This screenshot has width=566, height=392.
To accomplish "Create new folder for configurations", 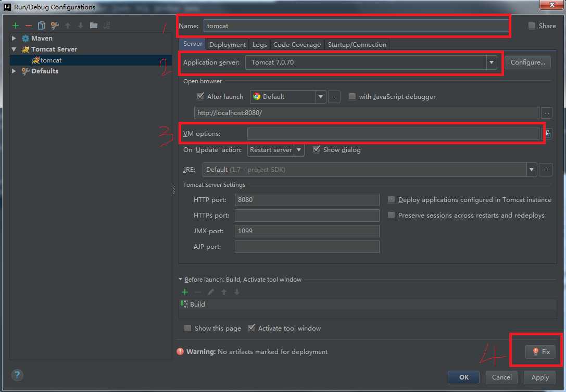I will click(94, 26).
